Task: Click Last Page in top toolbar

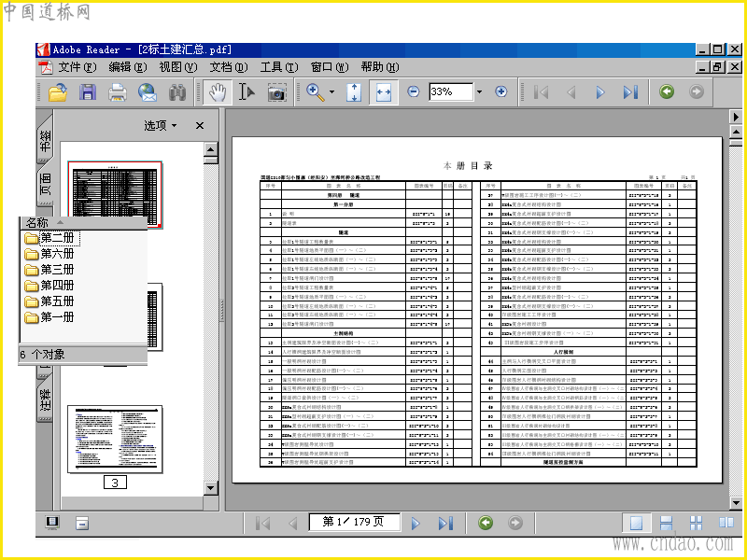Action: coord(630,91)
